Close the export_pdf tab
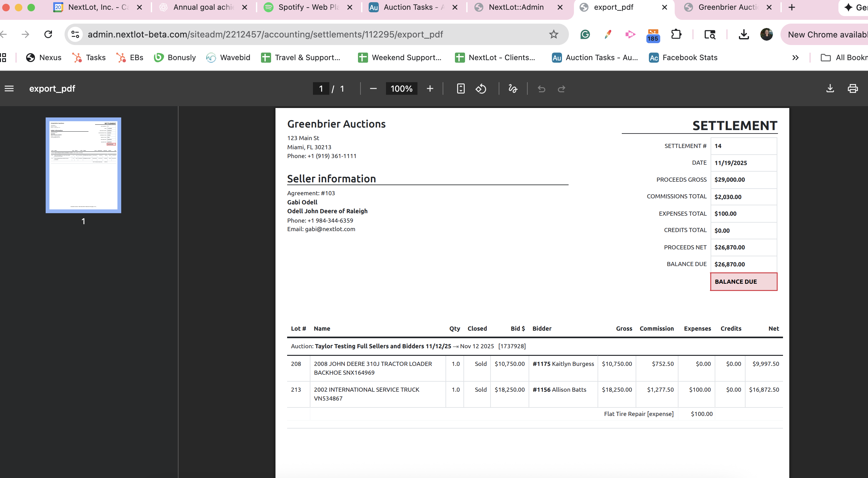Viewport: 868px width, 478px height. pos(665,8)
